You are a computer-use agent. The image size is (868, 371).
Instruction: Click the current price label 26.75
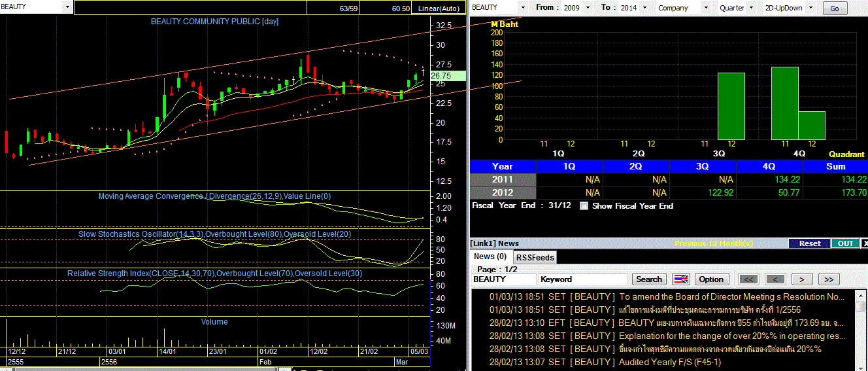pyautogui.click(x=448, y=76)
